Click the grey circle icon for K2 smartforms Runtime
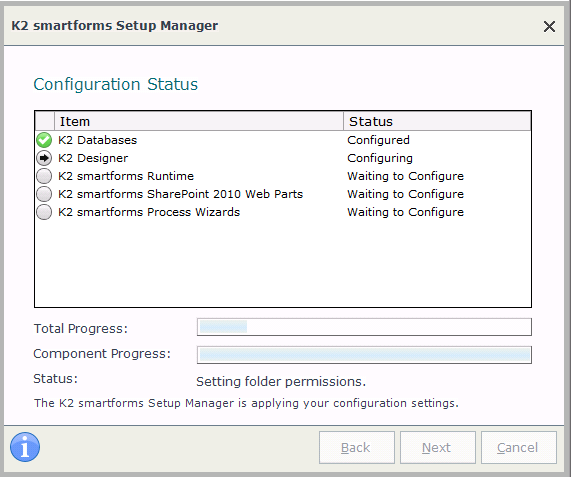Image resolution: width=571 pixels, height=477 pixels. point(44,176)
